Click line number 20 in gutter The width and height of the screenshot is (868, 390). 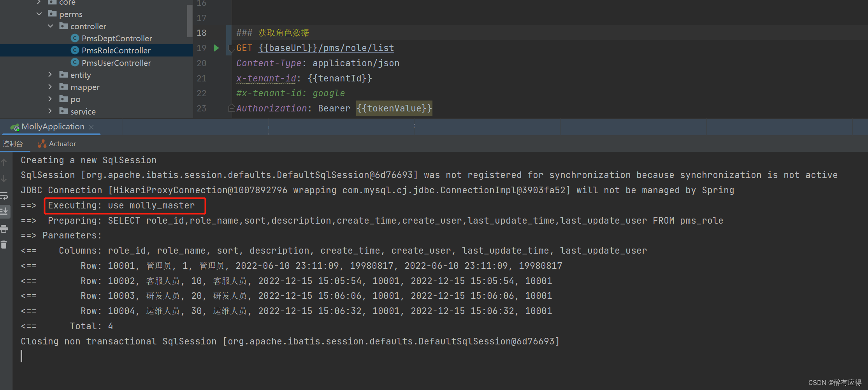[x=201, y=63]
